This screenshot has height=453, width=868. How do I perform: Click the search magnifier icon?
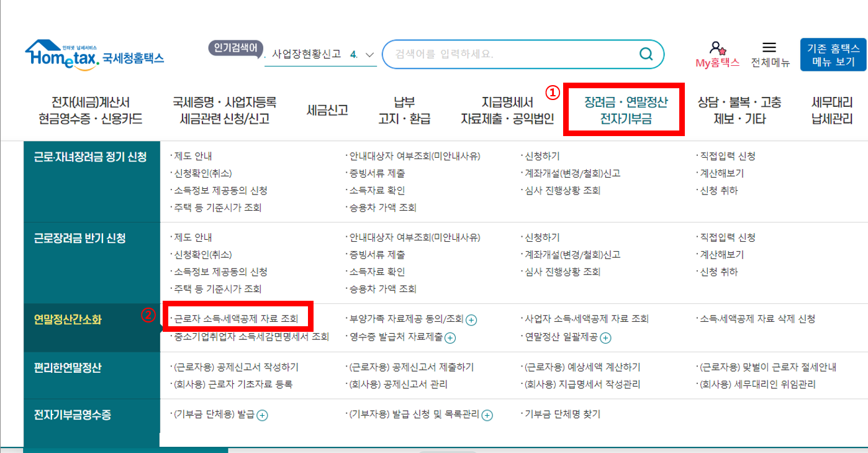tap(646, 55)
